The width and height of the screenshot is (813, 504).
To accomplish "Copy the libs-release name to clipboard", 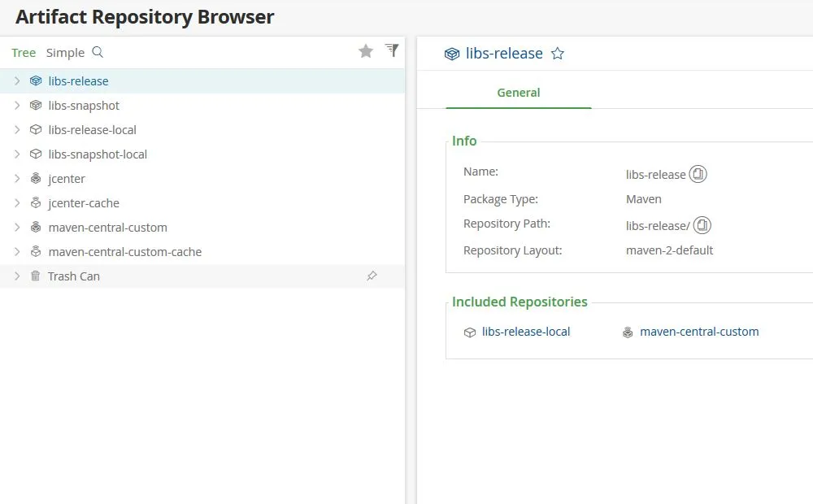I will point(698,174).
